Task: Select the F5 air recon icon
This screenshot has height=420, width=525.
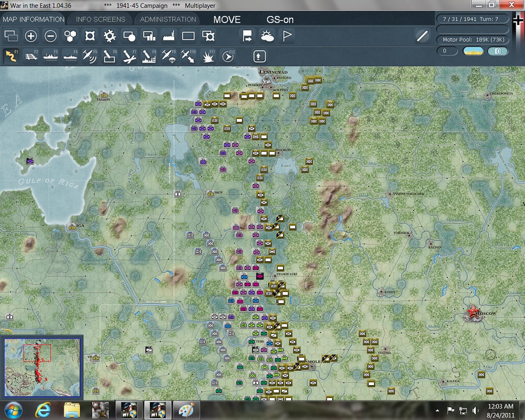Action: pyautogui.click(x=90, y=56)
